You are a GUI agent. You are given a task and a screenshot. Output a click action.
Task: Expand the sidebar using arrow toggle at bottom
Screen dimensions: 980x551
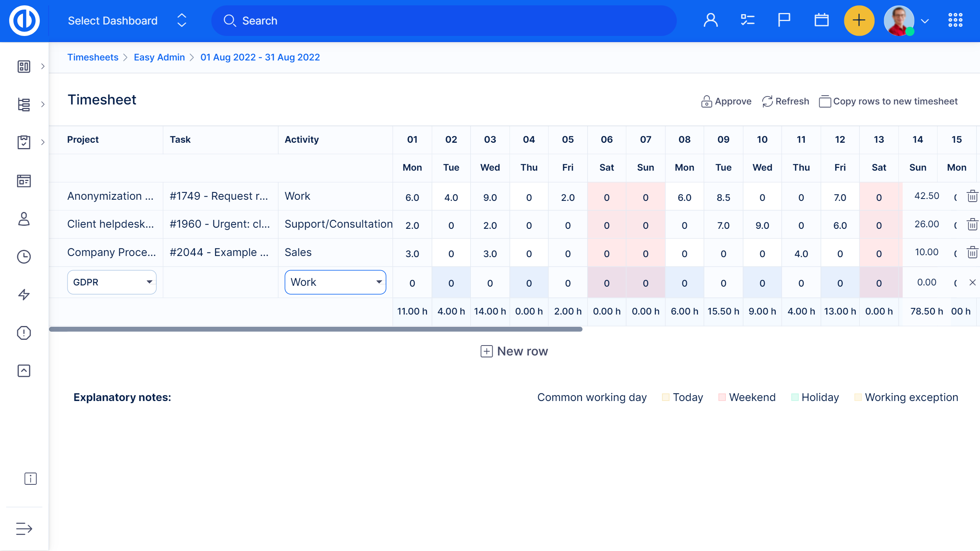click(24, 528)
